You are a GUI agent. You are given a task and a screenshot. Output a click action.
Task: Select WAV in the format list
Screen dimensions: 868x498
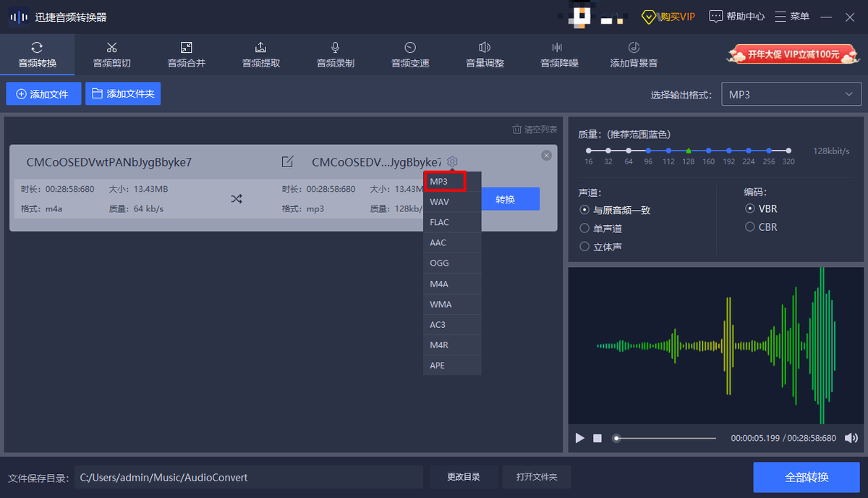click(452, 202)
